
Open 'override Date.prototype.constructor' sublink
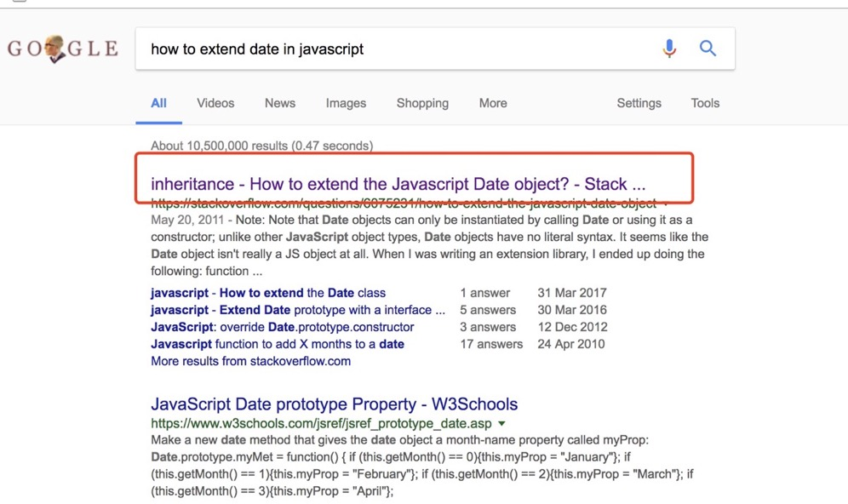[282, 327]
